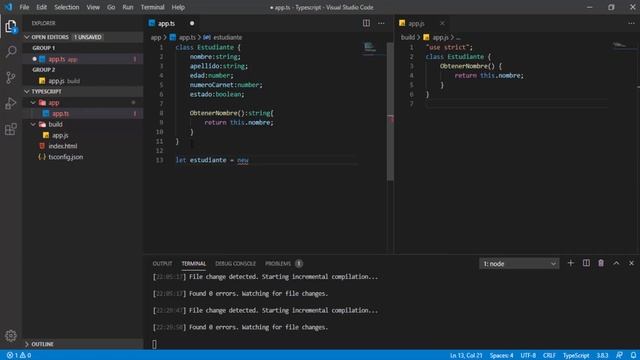
Task: Click the 'estudiante' breadcrumb symbol
Action: pos(223,38)
